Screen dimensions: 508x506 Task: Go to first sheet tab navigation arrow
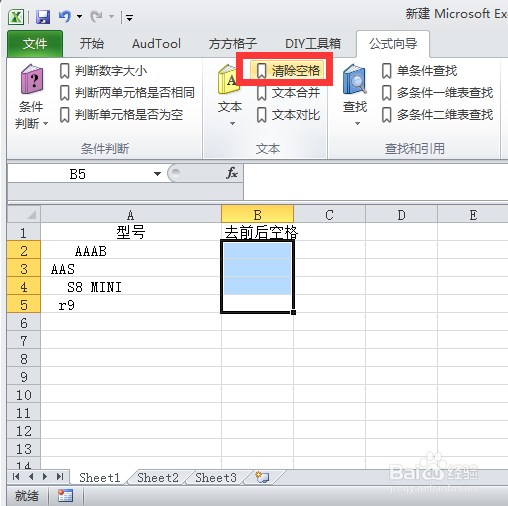coord(16,477)
